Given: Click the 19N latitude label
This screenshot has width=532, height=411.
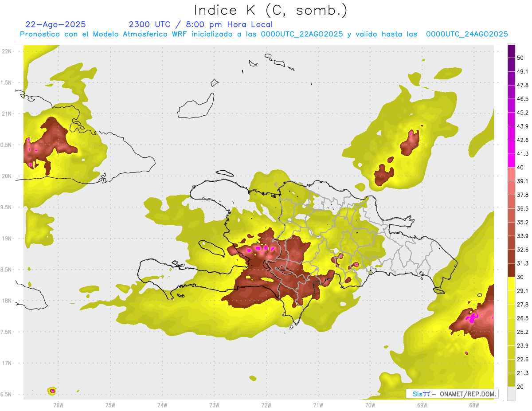Looking at the screenshot, I should tap(6, 239).
